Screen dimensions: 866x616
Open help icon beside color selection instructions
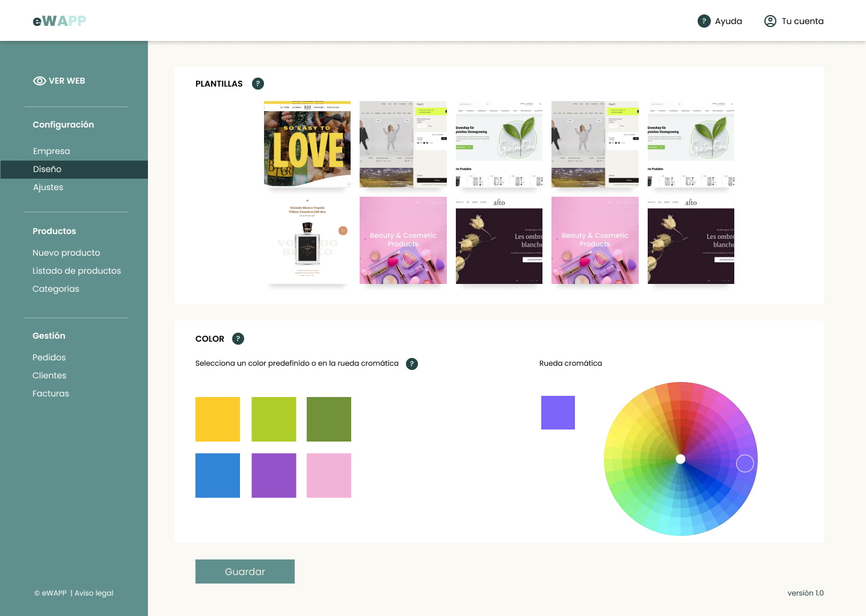click(x=412, y=364)
